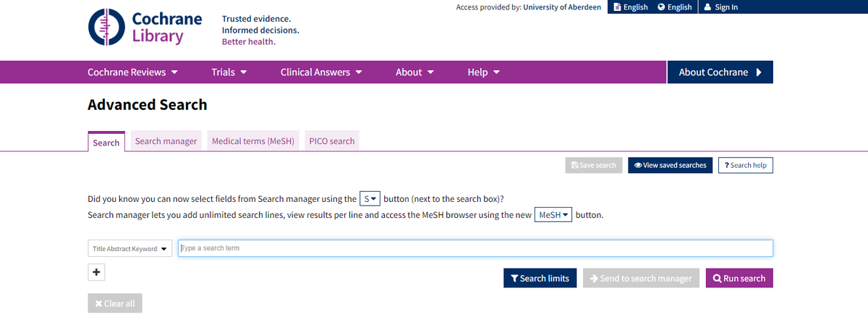Viewport: 868px width, 330px height.
Task: Expand the Trials menu
Action: coord(229,72)
